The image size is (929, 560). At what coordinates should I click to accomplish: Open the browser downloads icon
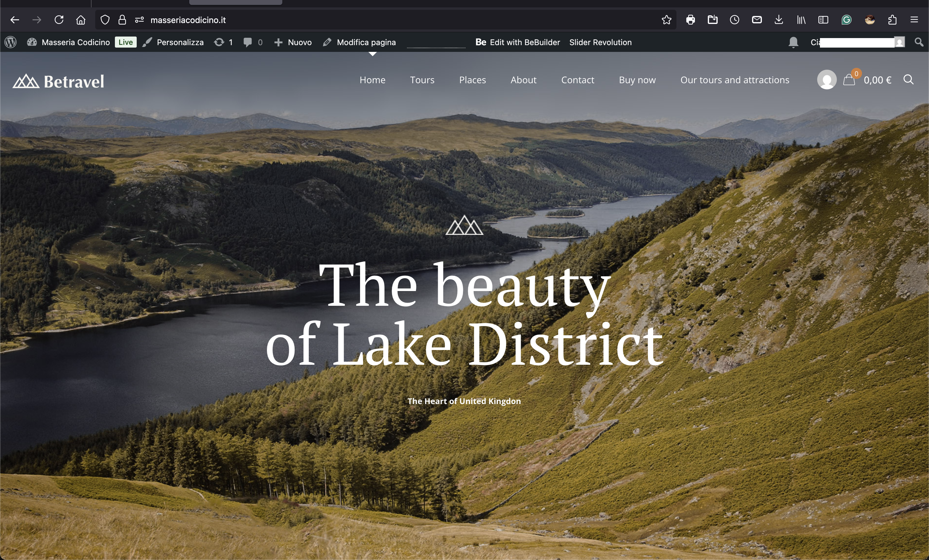778,20
